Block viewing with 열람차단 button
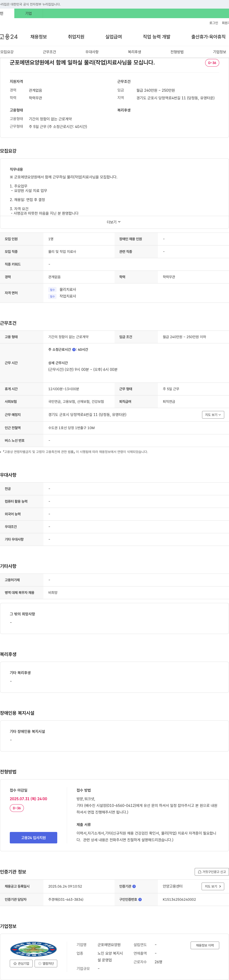This screenshot has height=980, width=229. coord(46,963)
